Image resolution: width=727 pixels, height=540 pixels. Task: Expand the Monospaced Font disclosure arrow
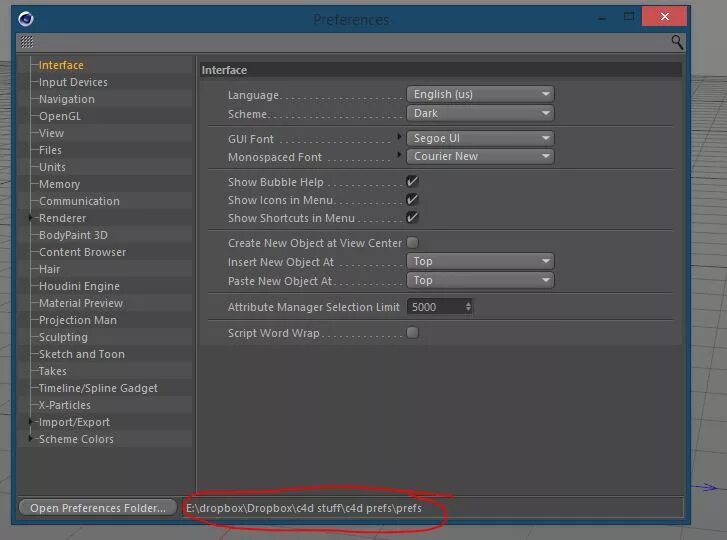399,154
